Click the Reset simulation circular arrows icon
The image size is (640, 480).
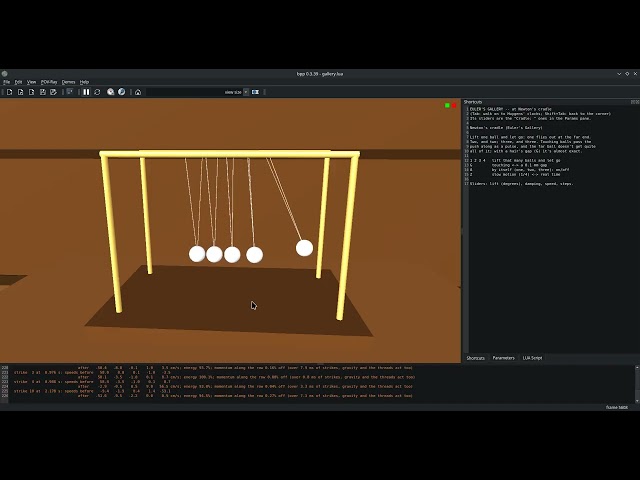tap(97, 92)
